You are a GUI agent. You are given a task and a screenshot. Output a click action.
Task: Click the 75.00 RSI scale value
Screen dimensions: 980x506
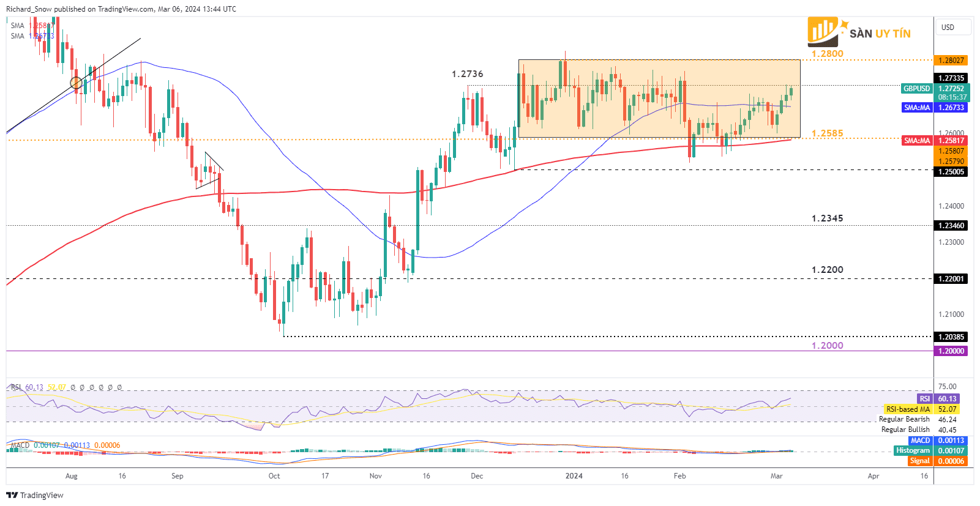pos(948,387)
